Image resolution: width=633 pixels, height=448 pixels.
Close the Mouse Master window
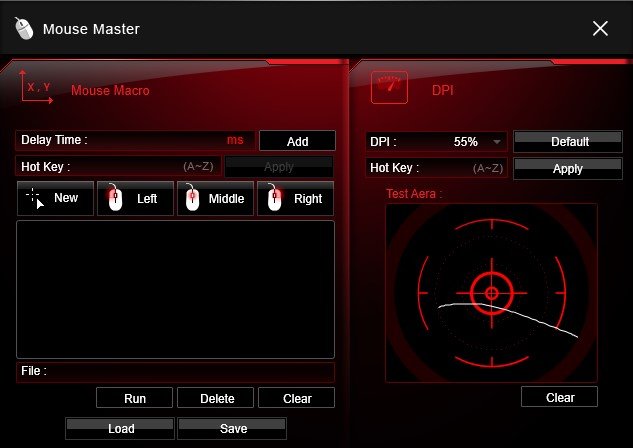600,29
